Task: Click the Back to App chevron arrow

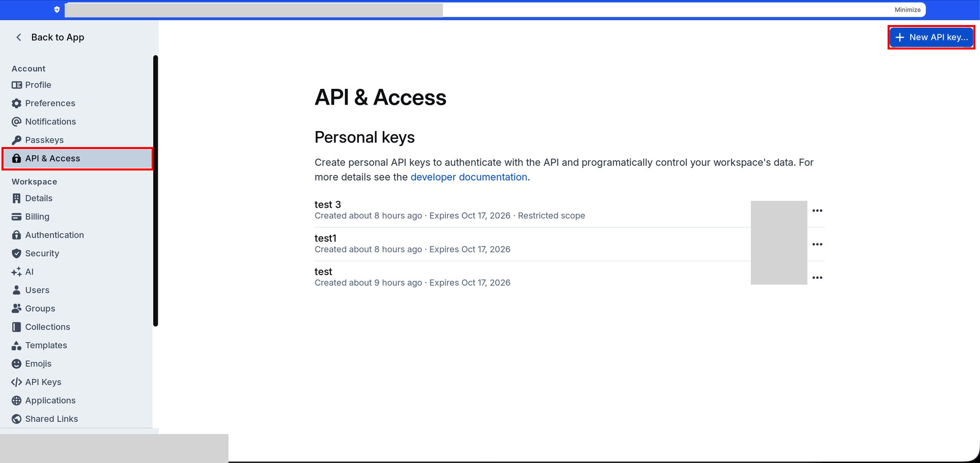Action: 19,37
